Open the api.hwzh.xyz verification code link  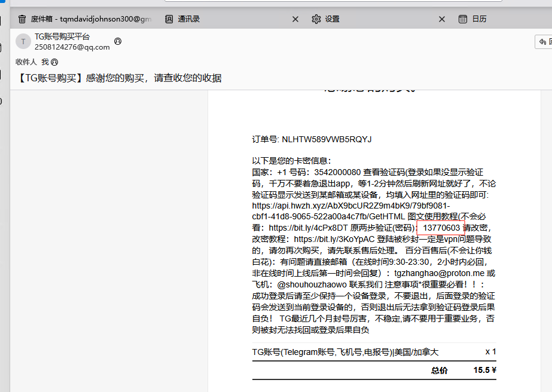pos(351,211)
